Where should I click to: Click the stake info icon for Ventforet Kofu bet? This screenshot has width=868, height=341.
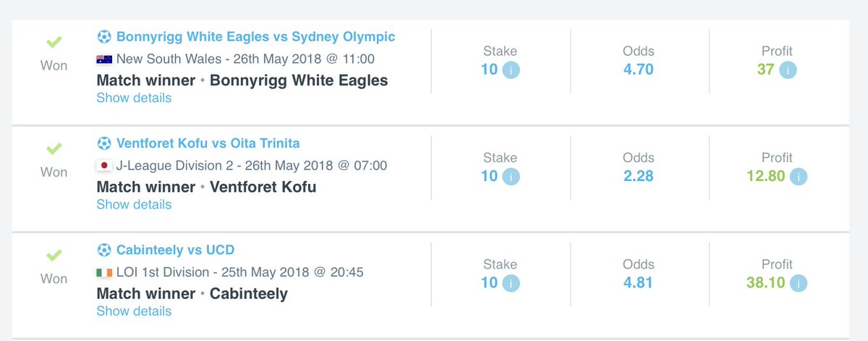tap(511, 176)
